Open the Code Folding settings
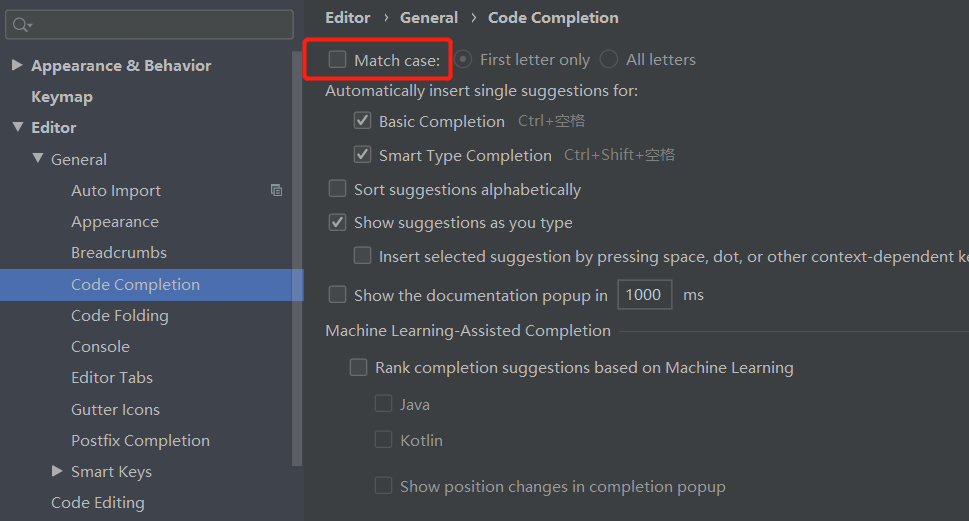This screenshot has height=521, width=969. point(119,315)
